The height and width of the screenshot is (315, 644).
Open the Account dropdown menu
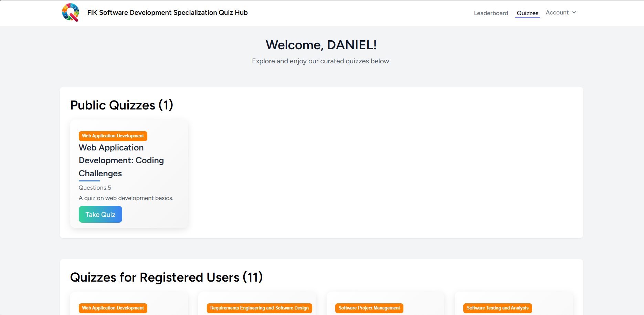click(x=557, y=13)
